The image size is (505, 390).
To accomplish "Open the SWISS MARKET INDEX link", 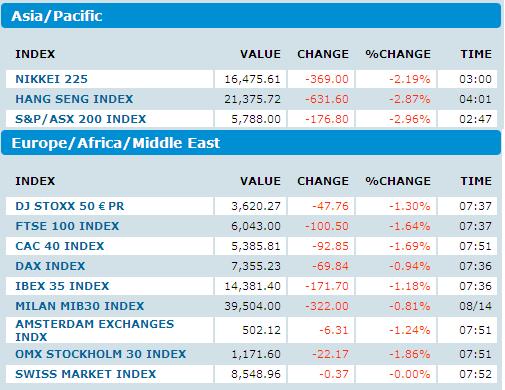I will pyautogui.click(x=85, y=374).
